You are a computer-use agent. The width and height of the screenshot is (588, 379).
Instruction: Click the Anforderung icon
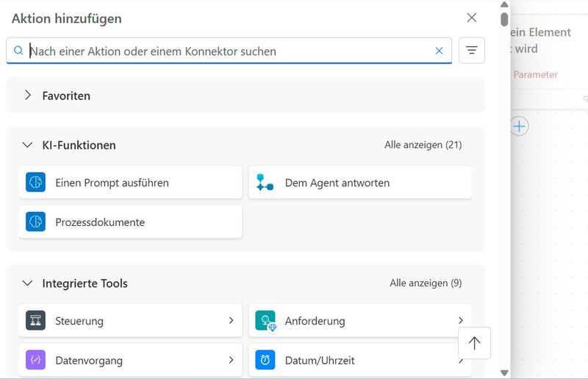click(x=266, y=321)
